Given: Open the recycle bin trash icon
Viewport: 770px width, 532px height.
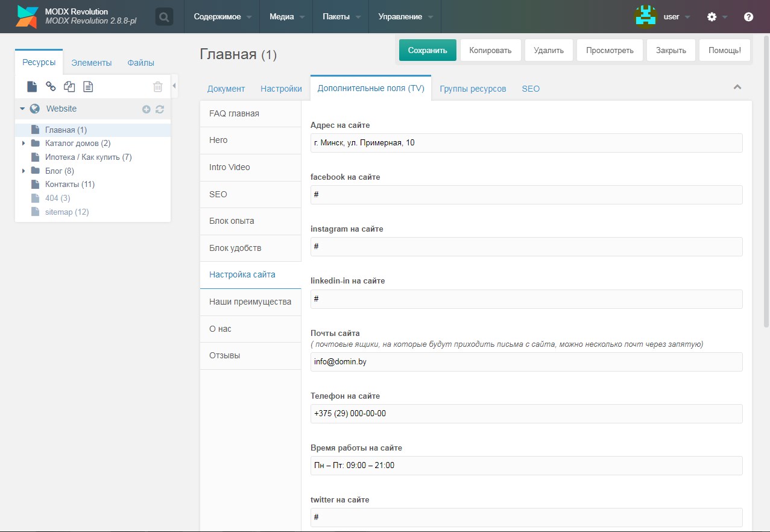Looking at the screenshot, I should click(157, 87).
